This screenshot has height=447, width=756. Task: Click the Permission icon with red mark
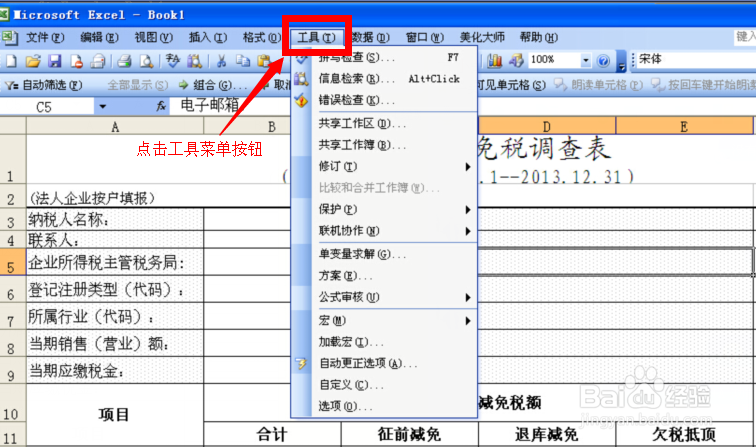click(76, 61)
